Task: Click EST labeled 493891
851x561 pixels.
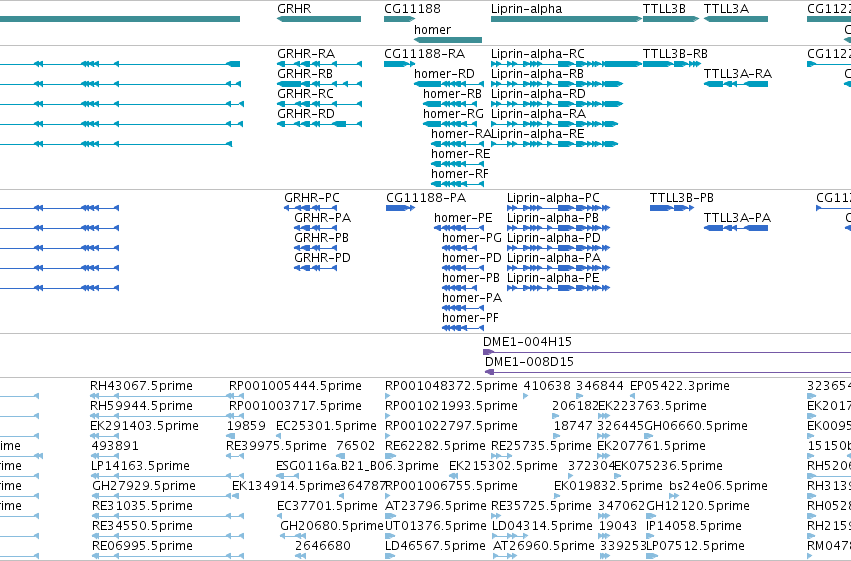Action: (115, 446)
